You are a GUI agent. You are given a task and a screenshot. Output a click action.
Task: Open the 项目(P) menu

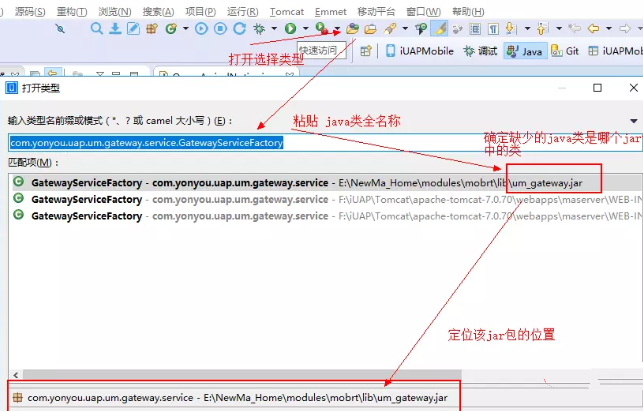click(x=201, y=11)
